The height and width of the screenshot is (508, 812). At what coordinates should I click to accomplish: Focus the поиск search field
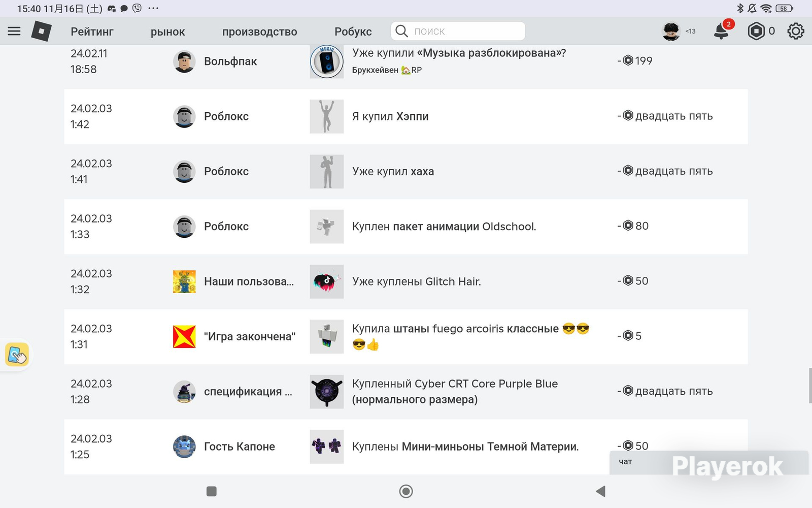pyautogui.click(x=458, y=31)
